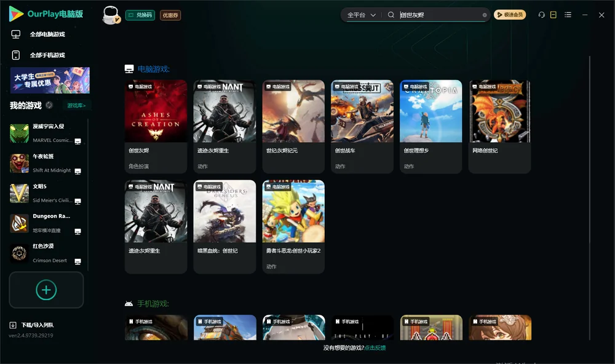Click the version text ver:2.4.9739.29219
Screen dimensions: 615x364
pyautogui.click(x=31, y=335)
